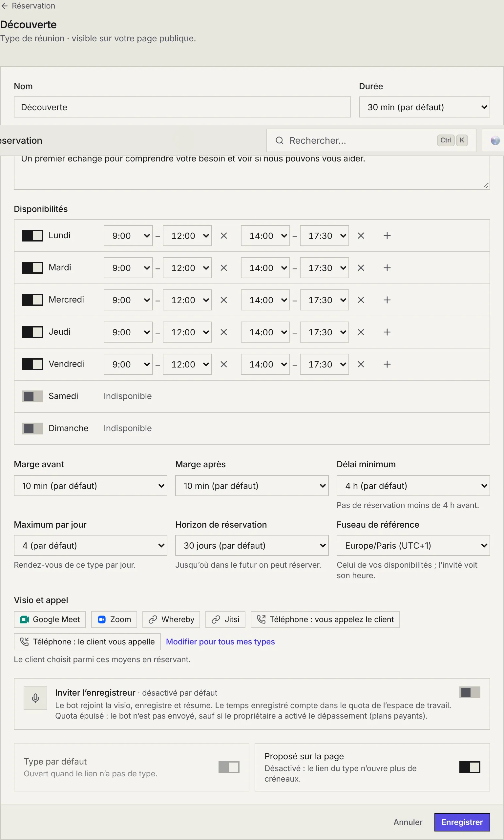Viewport: 504px width, 840px height.
Task: Toggle the Proposé sur la page switch
Action: 470,767
